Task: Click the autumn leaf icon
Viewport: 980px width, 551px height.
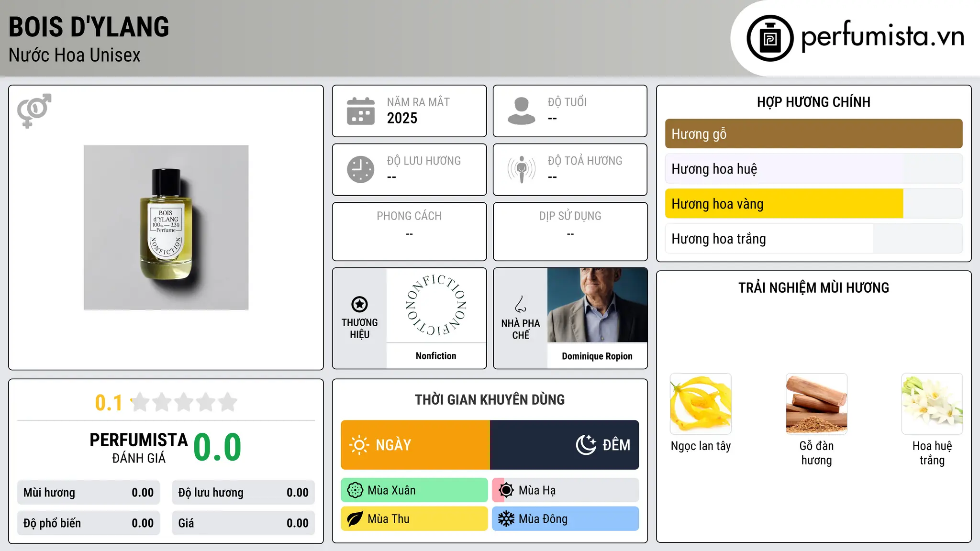Action: point(355,519)
